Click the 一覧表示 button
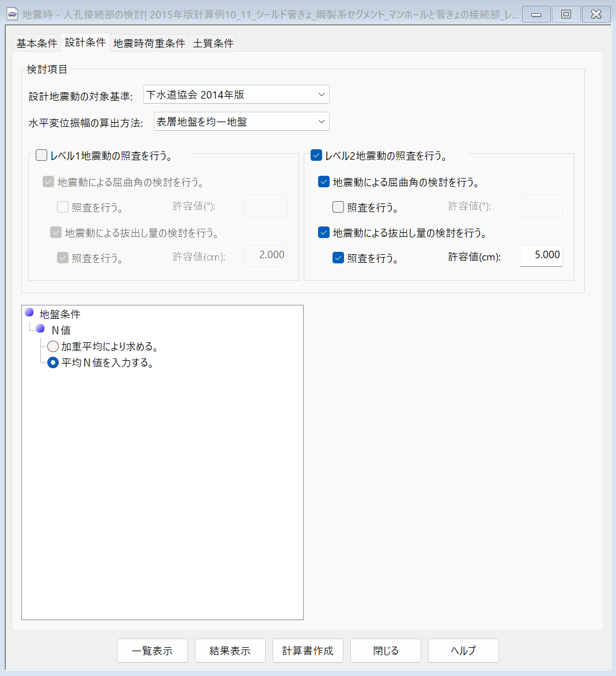The width and height of the screenshot is (616, 676). point(152,651)
